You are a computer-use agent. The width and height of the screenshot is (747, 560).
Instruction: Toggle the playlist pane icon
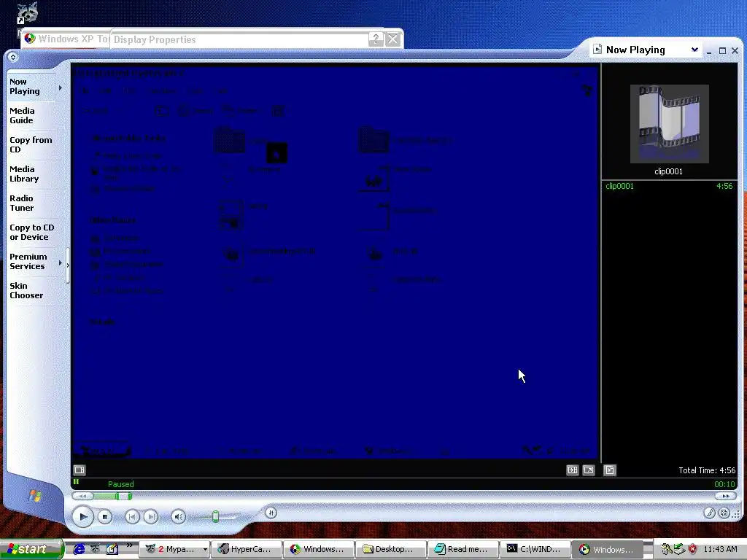(610, 470)
